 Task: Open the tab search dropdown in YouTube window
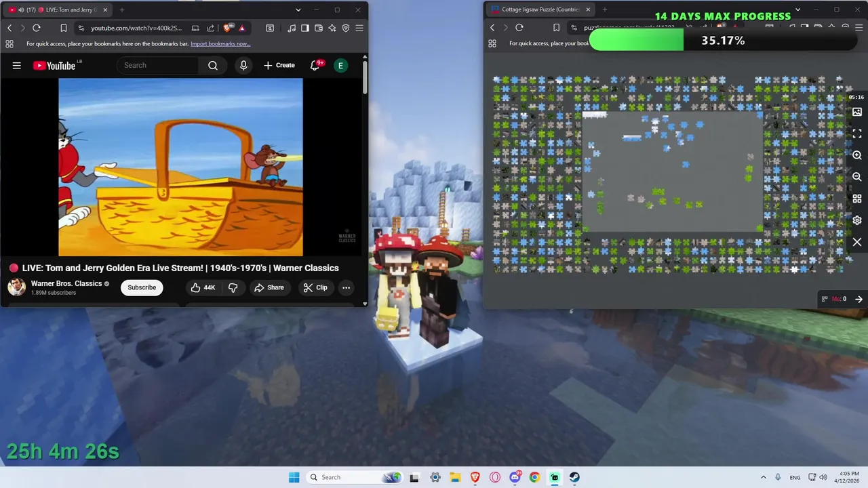tap(298, 10)
